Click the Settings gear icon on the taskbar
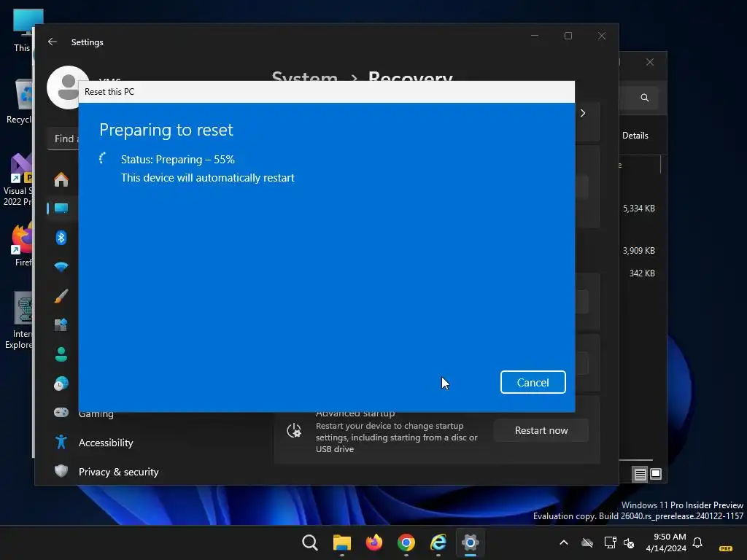 pos(471,542)
